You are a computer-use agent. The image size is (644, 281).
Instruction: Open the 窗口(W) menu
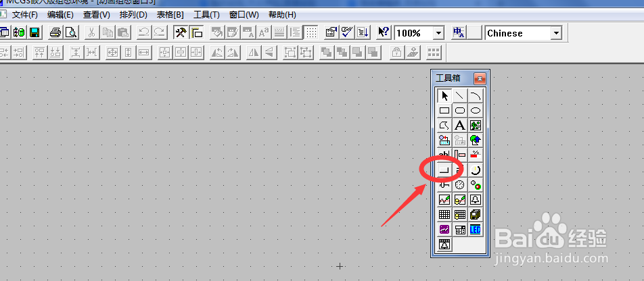244,15
